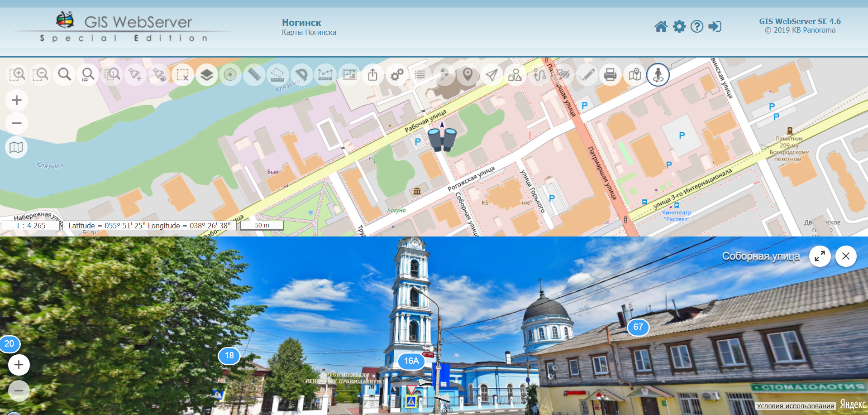
Task: Open the double-gear map options tool
Action: 396,74
